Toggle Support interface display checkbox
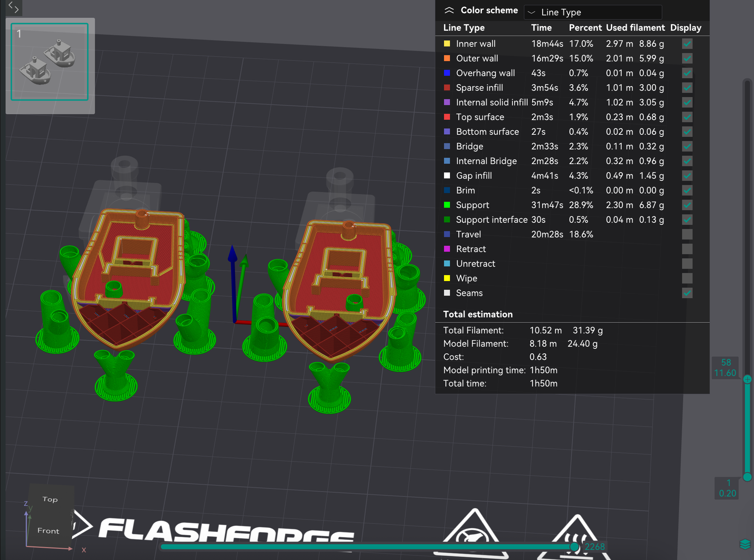The height and width of the screenshot is (560, 754). tap(687, 220)
